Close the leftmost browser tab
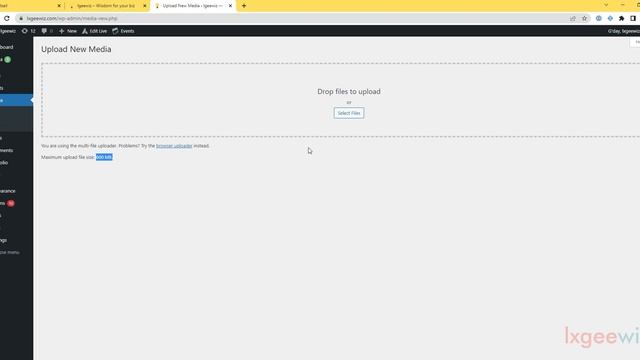 click(x=59, y=6)
